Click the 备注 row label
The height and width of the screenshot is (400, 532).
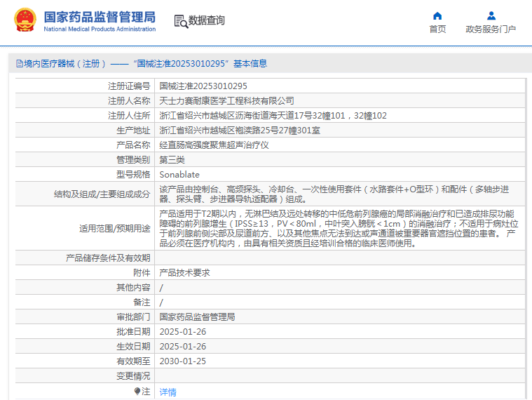click(x=142, y=302)
